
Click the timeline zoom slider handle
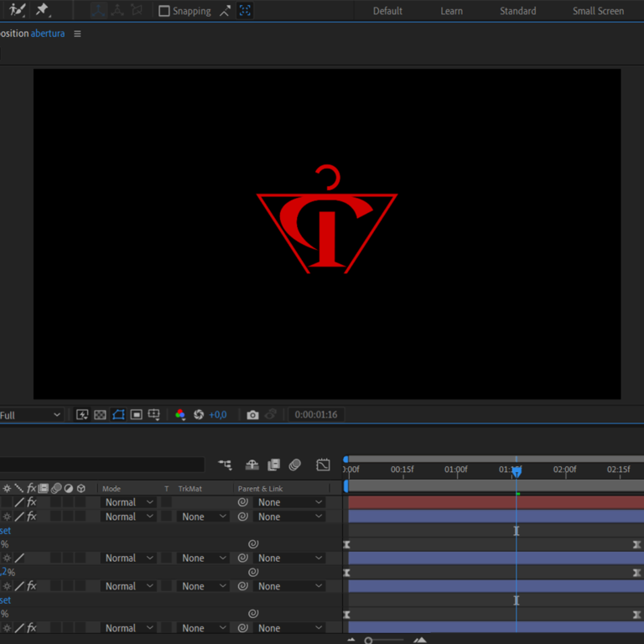point(368,641)
